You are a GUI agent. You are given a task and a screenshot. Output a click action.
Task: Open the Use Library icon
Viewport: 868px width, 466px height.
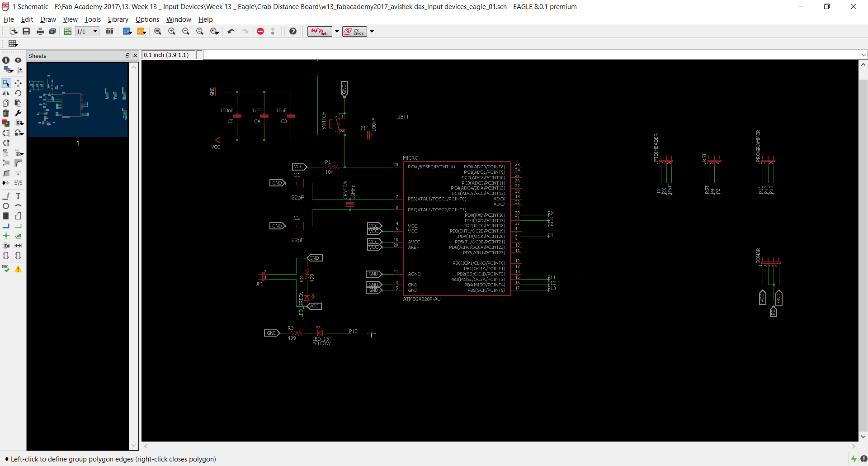(x=109, y=31)
